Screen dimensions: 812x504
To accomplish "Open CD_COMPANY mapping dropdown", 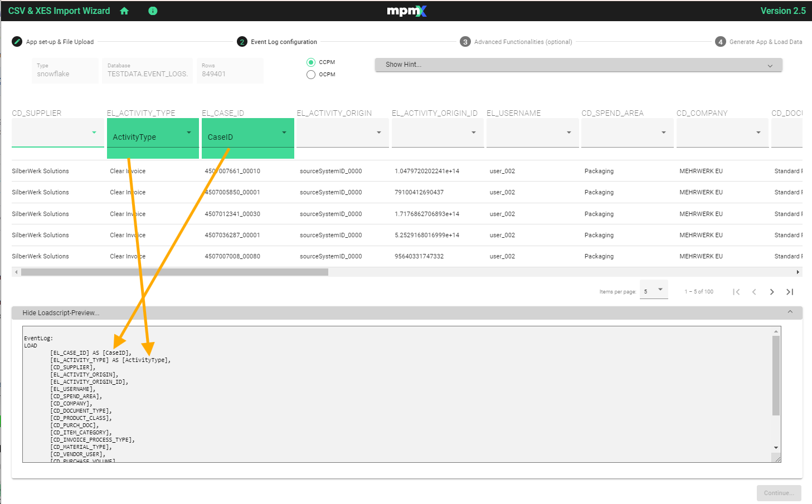I will click(722, 133).
